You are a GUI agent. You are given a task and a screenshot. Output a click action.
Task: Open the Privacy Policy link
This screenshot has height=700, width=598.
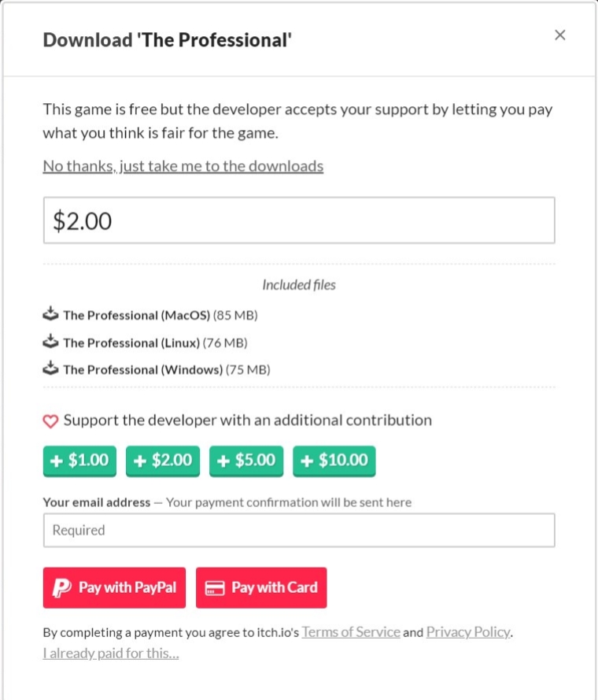click(468, 631)
